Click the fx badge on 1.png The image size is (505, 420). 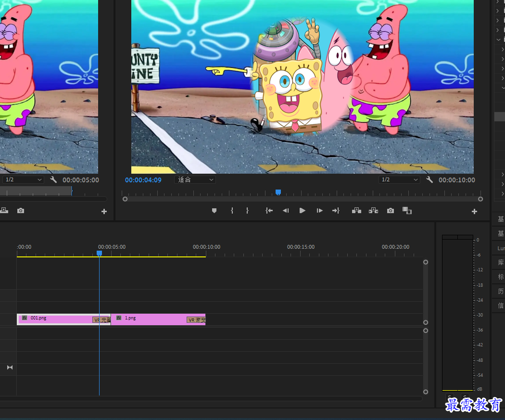coord(119,318)
